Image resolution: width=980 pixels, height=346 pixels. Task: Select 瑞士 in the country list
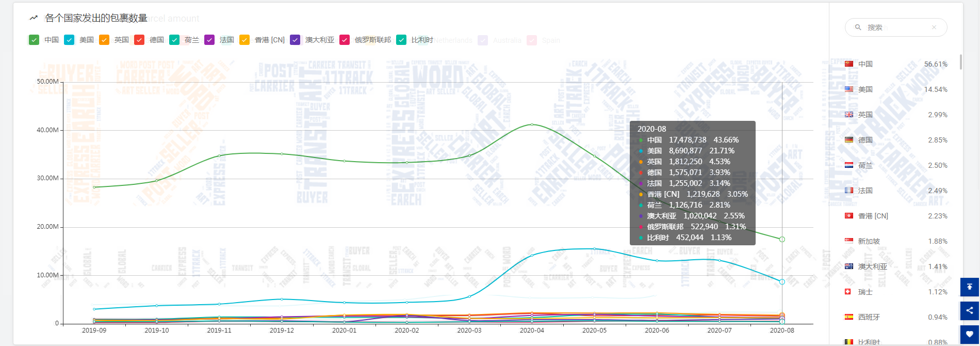click(x=865, y=292)
